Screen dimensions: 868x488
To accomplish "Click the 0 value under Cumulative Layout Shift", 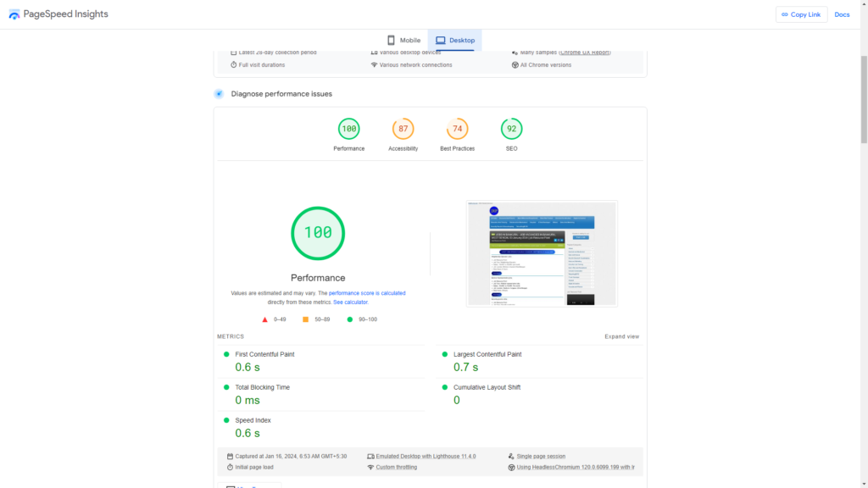I will [457, 400].
